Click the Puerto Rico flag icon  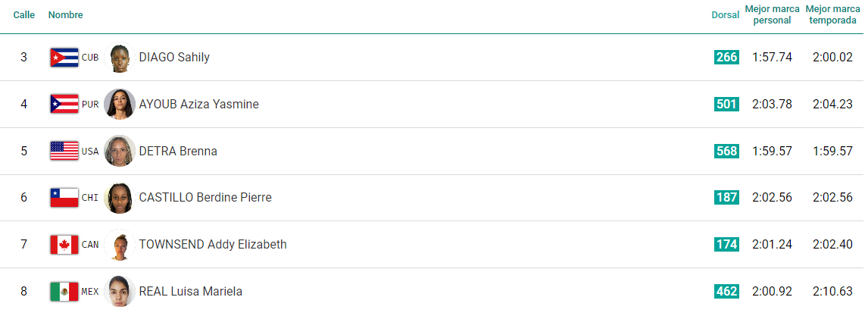tap(64, 104)
